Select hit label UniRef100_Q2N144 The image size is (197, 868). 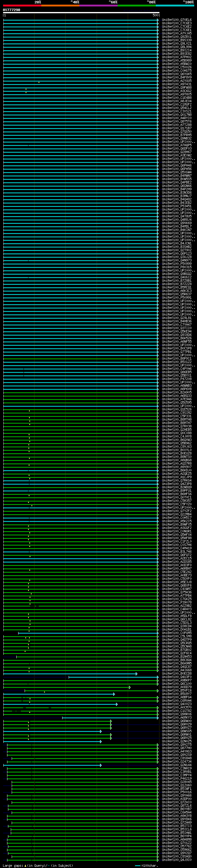point(177,765)
